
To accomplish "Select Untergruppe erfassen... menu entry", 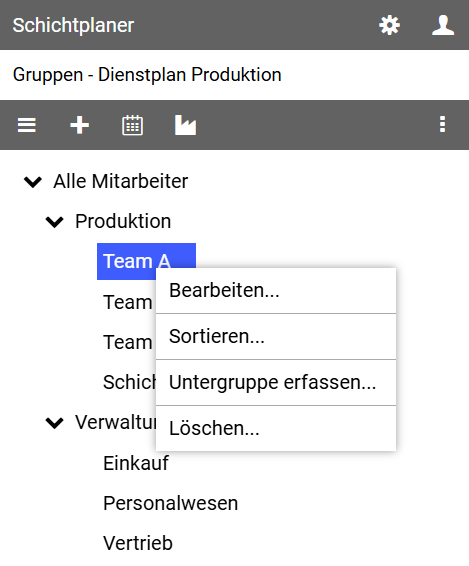I will tap(276, 383).
